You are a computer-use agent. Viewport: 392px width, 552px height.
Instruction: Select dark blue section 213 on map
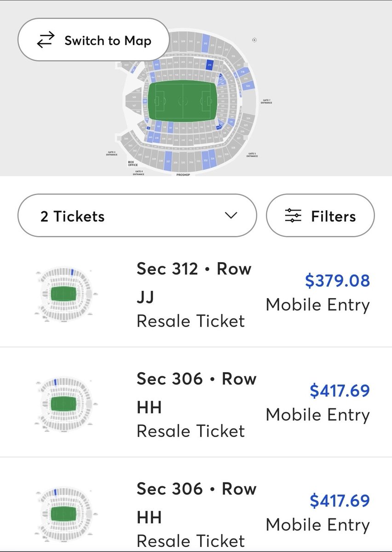coord(210,65)
